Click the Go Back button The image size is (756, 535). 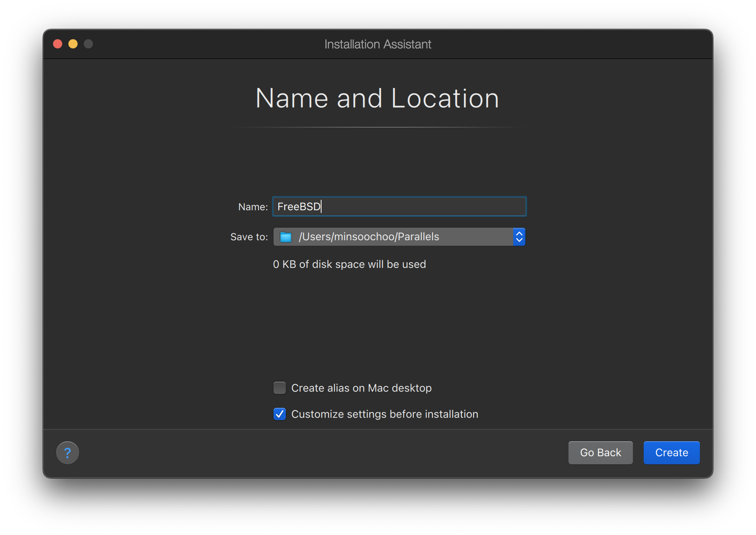[600, 453]
